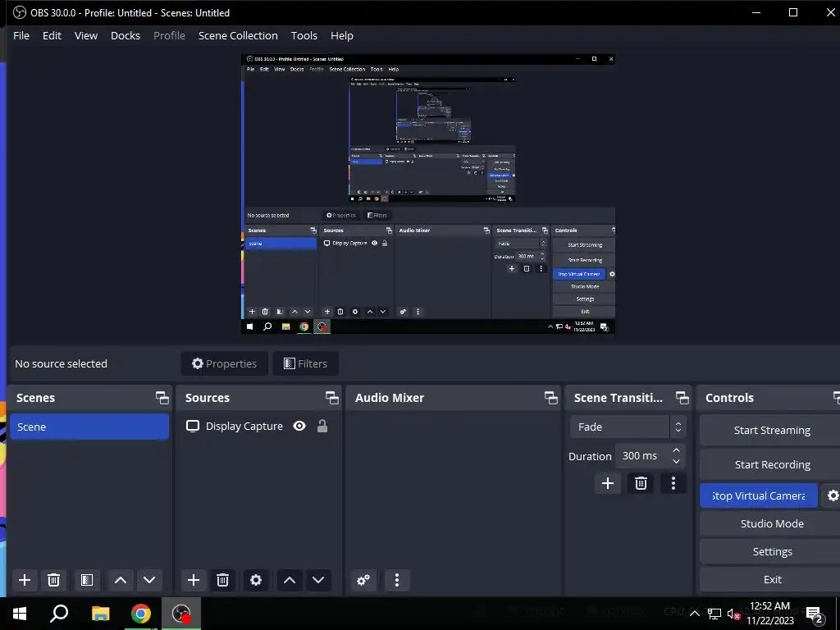Remove configurable transition trash icon
The height and width of the screenshot is (630, 840).
pos(641,483)
